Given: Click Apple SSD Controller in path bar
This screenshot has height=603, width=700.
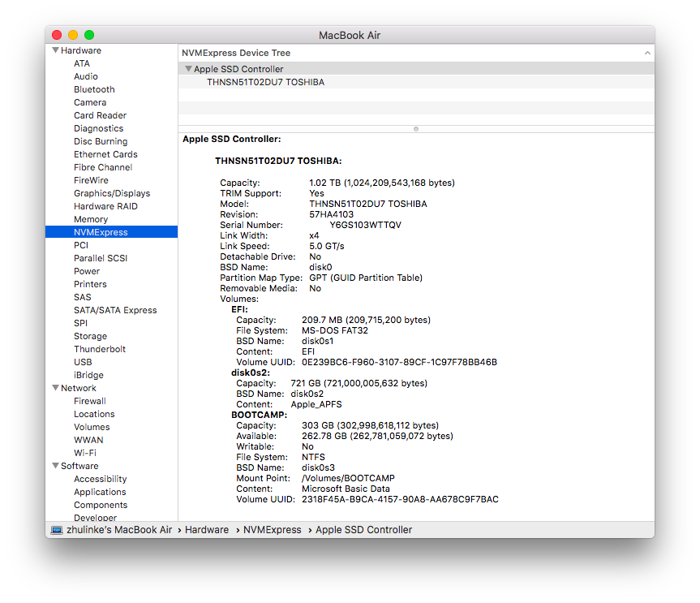Looking at the screenshot, I should coord(364,530).
